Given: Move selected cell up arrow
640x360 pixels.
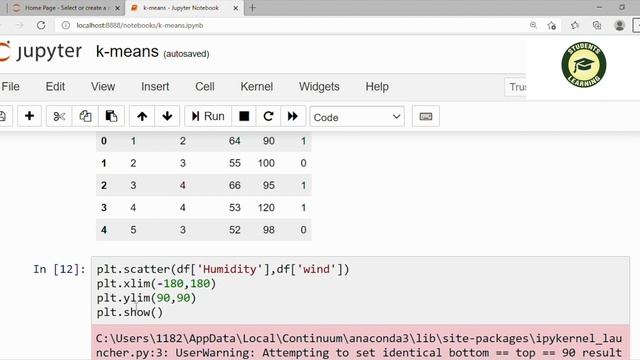Looking at the screenshot, I should [x=142, y=116].
